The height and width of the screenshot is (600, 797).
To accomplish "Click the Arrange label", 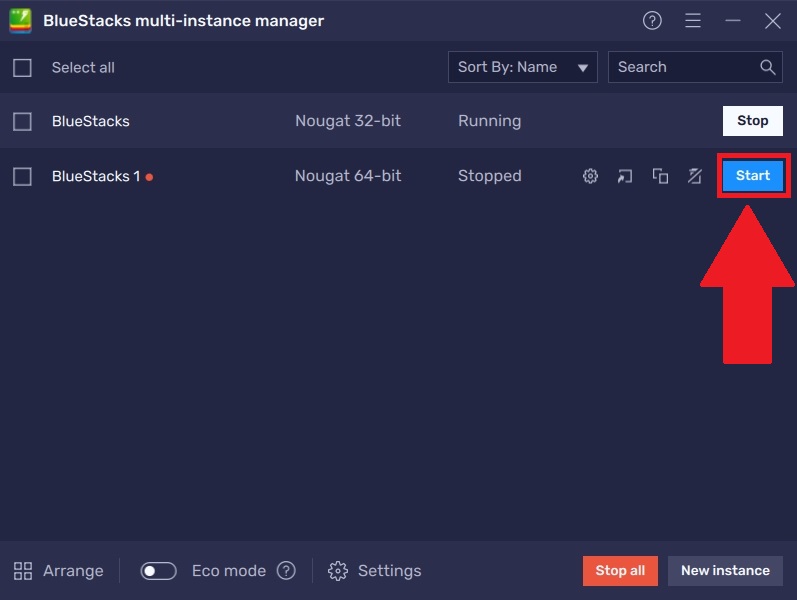I will coord(73,571).
